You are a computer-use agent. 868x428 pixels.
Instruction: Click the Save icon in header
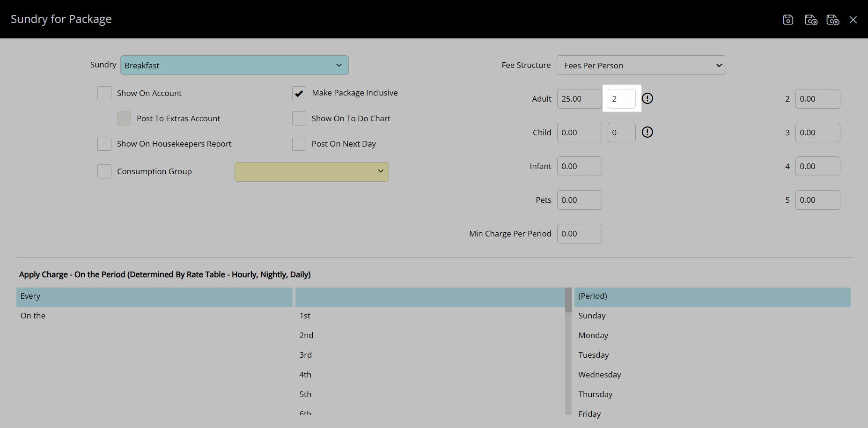[788, 20]
